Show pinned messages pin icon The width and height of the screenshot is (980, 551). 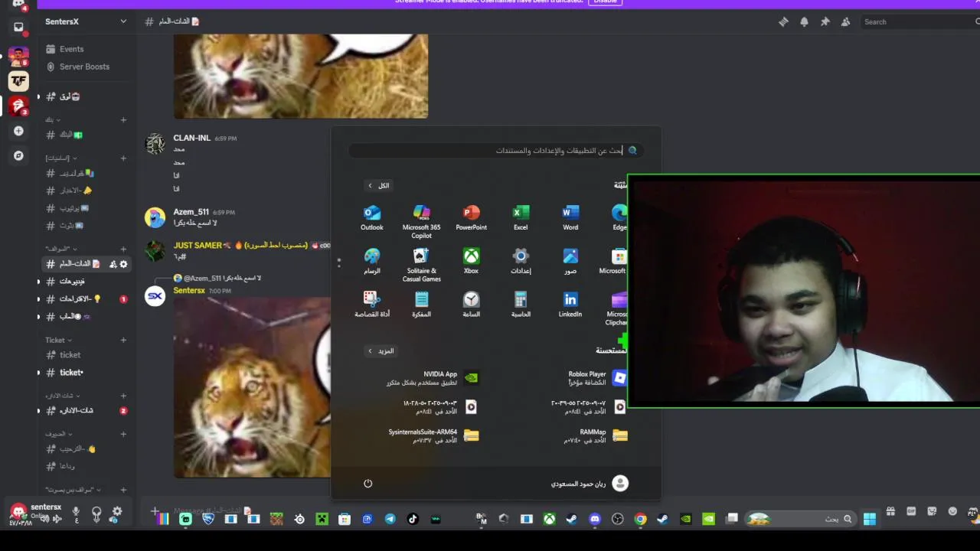[825, 22]
